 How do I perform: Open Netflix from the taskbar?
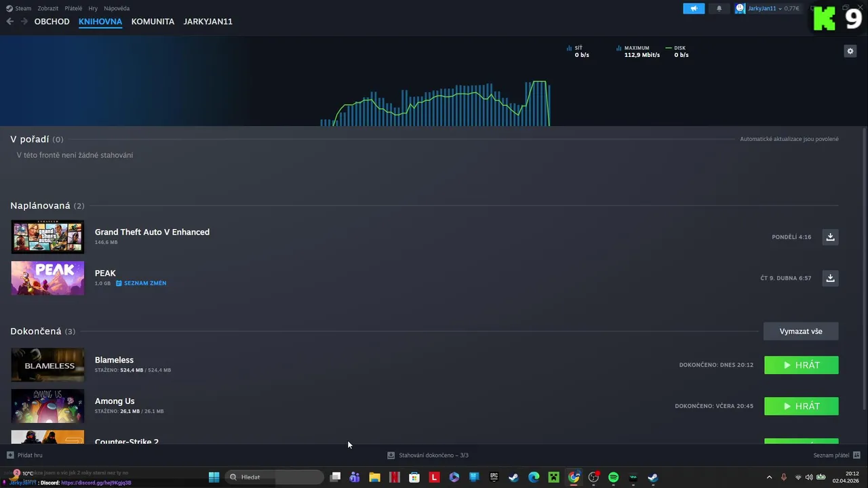click(394, 477)
